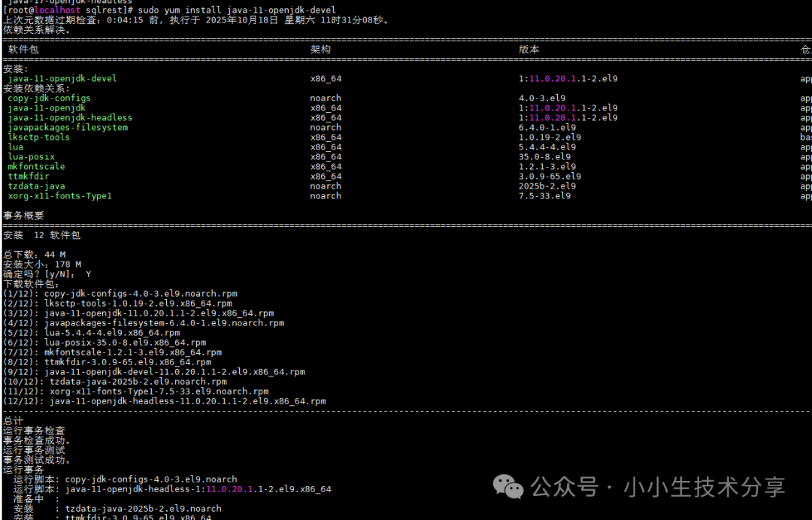Click version 4.0-3.el9 in the table
Viewport: 812px width, 520px height.
pos(542,98)
